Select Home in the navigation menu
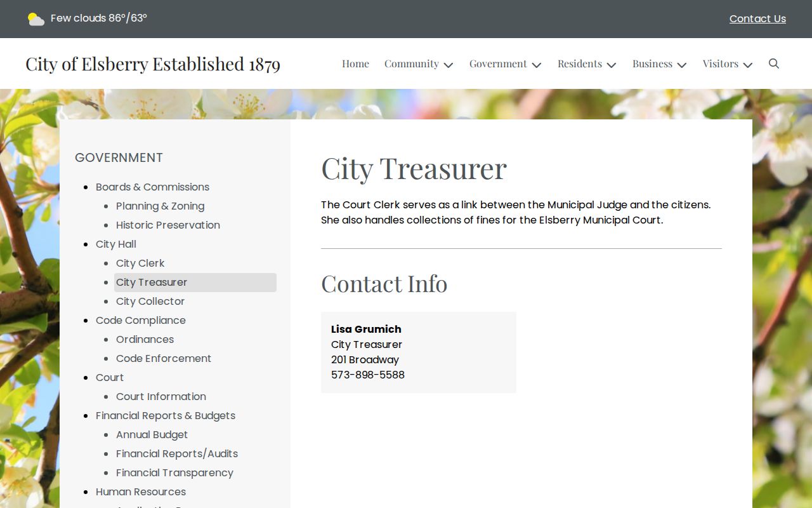 point(355,63)
